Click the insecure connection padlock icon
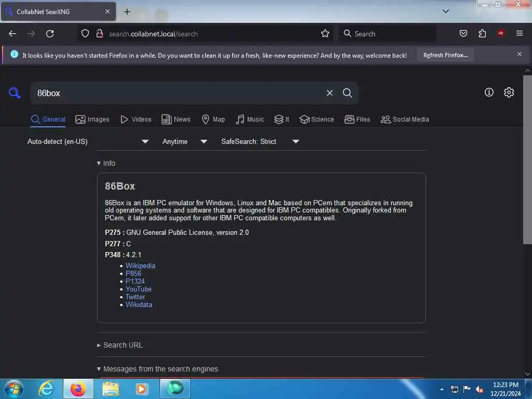The width and height of the screenshot is (532, 399). point(99,33)
